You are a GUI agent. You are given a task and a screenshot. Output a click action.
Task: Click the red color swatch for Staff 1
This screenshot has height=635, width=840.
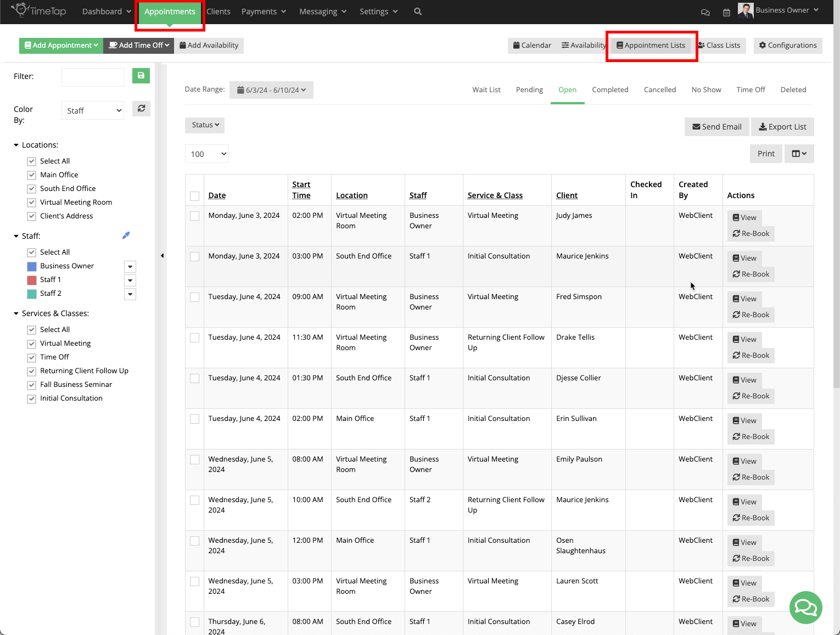tap(31, 279)
